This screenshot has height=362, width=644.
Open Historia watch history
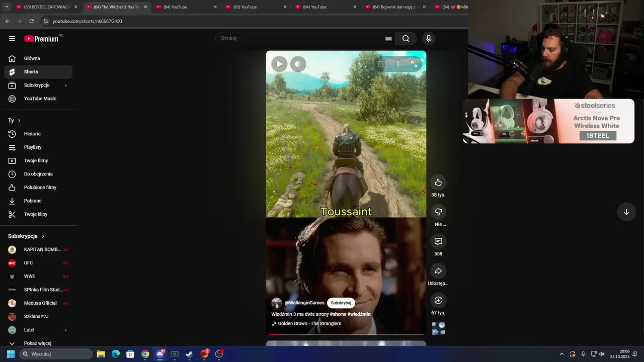[x=38, y=134]
